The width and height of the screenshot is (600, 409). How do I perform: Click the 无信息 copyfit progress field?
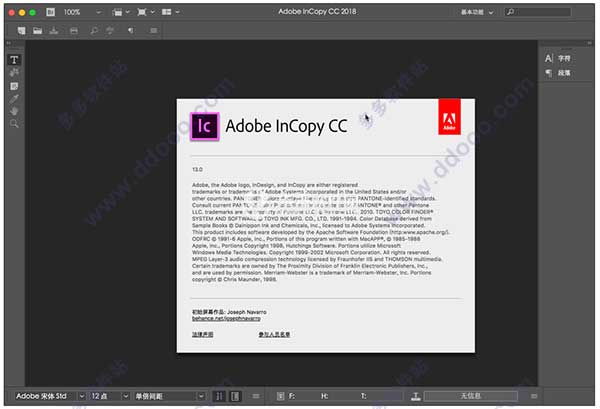471,396
